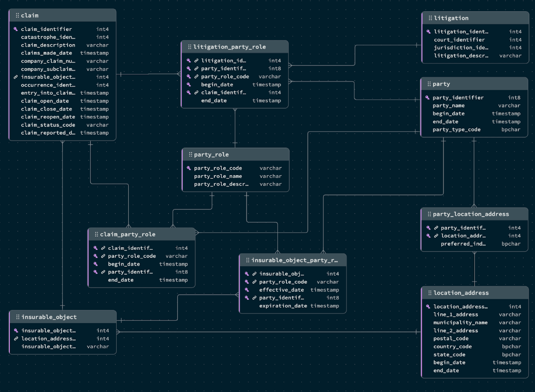The width and height of the screenshot is (535, 392).
Task: Click the drag handle on the party_location_address table
Action: [x=429, y=214]
